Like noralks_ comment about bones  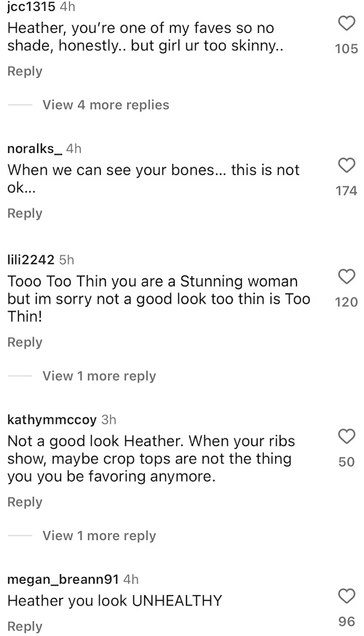pos(347,165)
